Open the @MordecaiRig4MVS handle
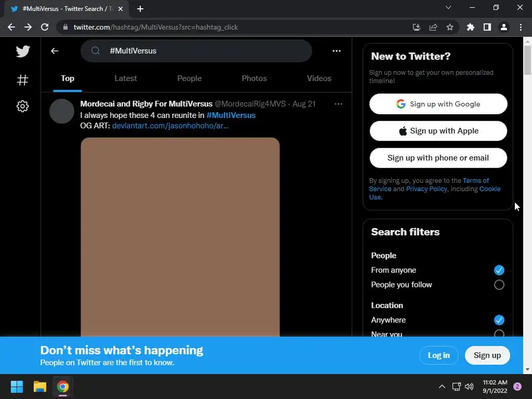This screenshot has height=399, width=532. click(250, 104)
